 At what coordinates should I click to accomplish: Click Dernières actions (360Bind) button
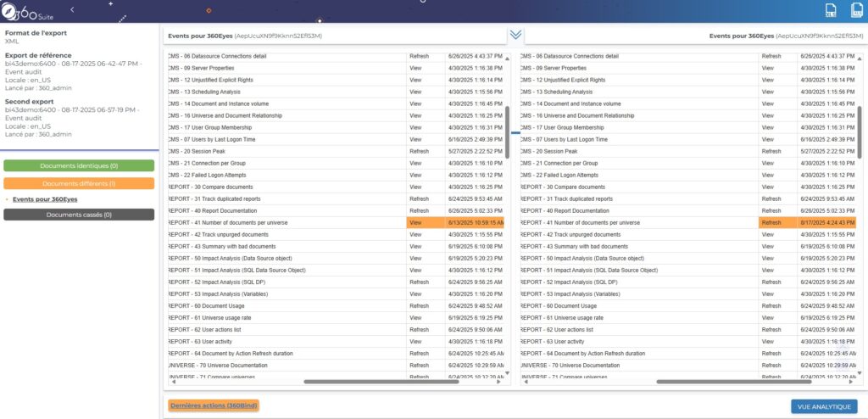pos(214,405)
